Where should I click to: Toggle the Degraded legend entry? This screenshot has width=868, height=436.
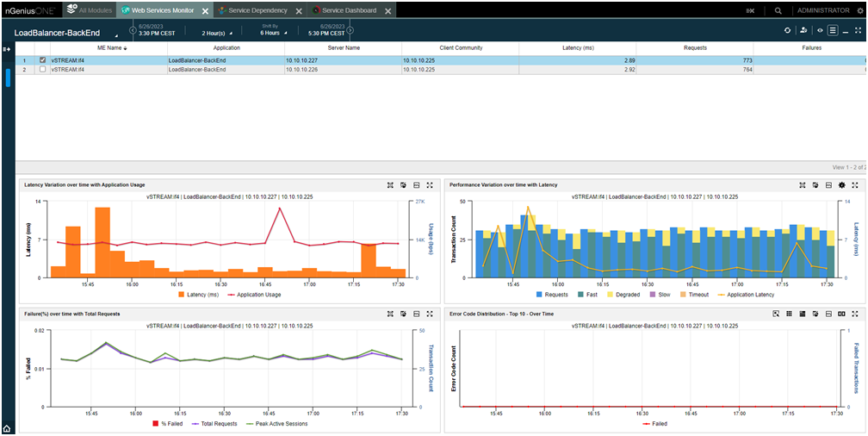click(623, 295)
